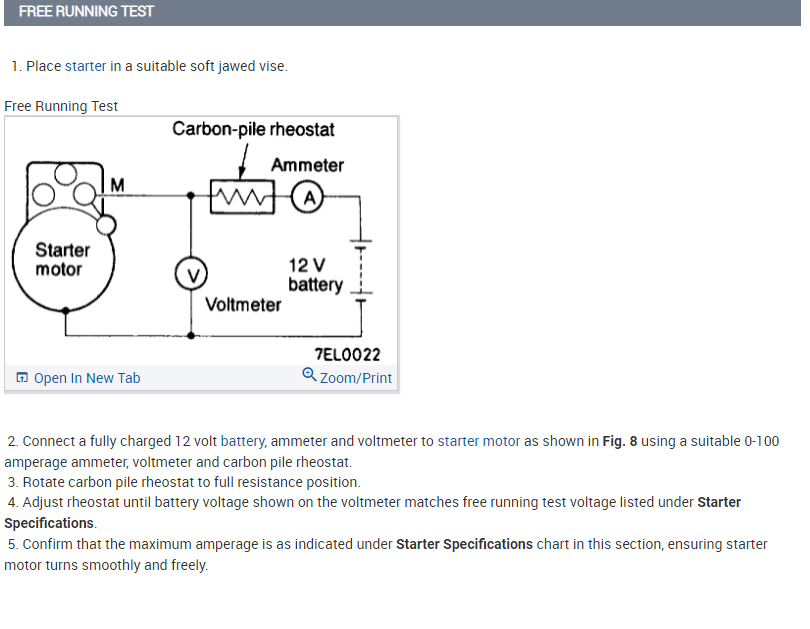Open the 'starter motor' link in step 2
This screenshot has width=810, height=629.
point(479,440)
